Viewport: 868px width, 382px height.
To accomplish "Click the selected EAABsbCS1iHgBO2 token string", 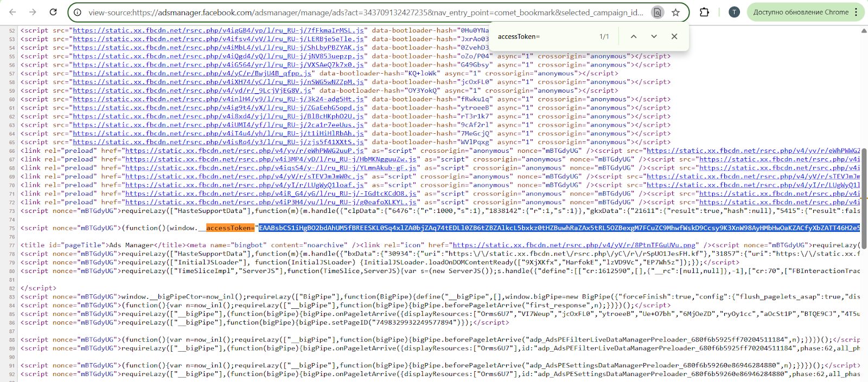I will (559, 228).
